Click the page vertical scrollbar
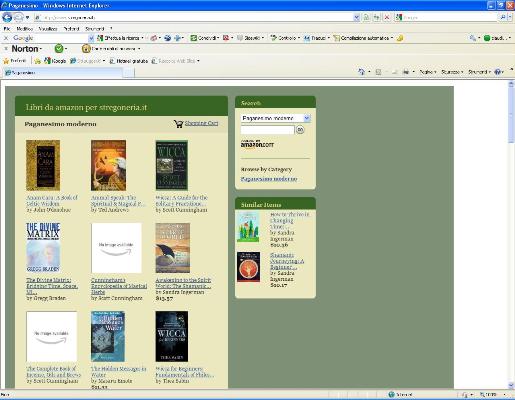The width and height of the screenshot is (515, 400). click(511, 234)
